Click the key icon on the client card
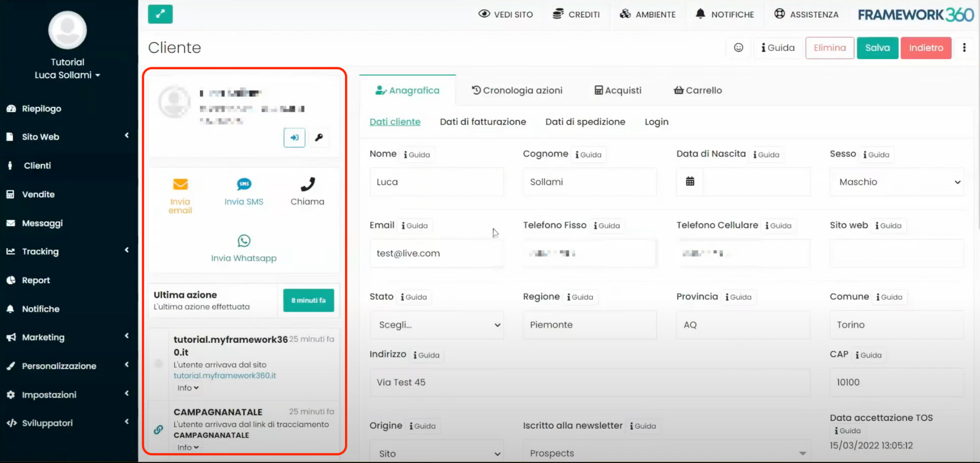This screenshot has width=980, height=463. click(320, 137)
